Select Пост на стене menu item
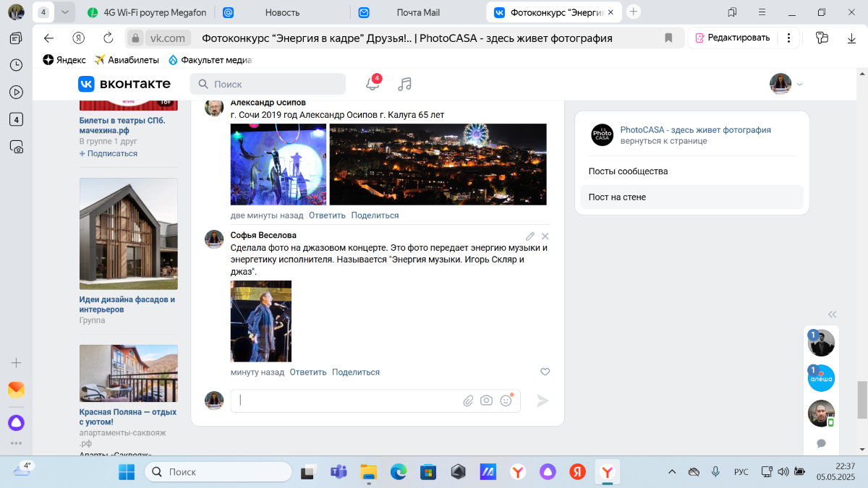 click(692, 197)
